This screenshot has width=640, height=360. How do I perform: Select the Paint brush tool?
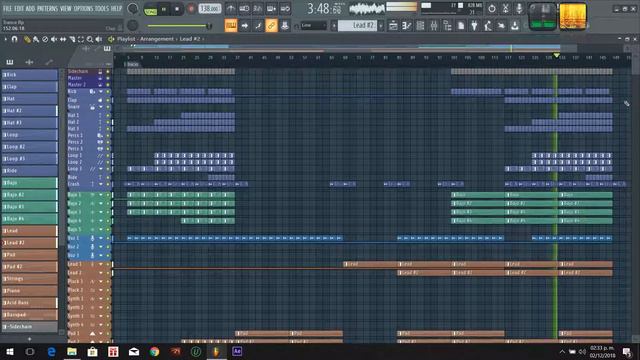click(36, 39)
